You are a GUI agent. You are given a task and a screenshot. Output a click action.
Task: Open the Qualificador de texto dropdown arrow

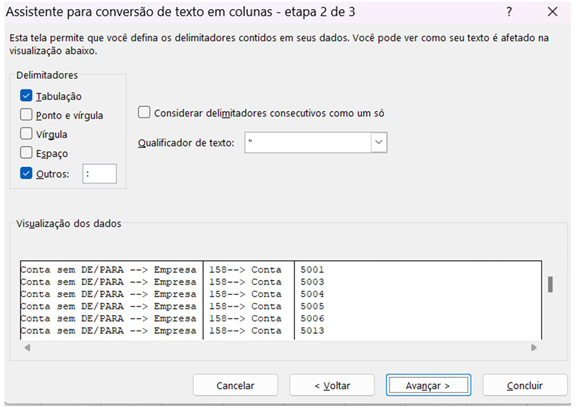tap(379, 142)
